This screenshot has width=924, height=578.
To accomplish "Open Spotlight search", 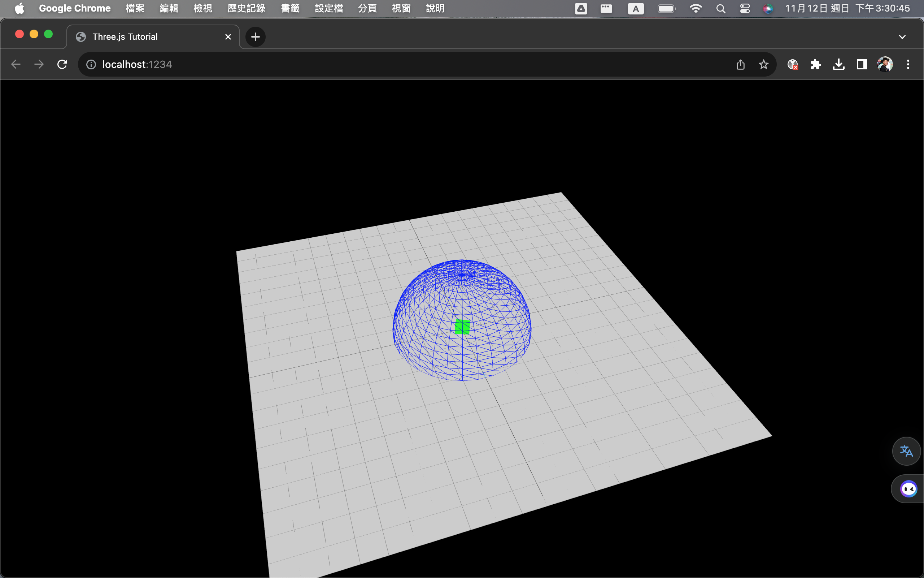I will (x=720, y=8).
